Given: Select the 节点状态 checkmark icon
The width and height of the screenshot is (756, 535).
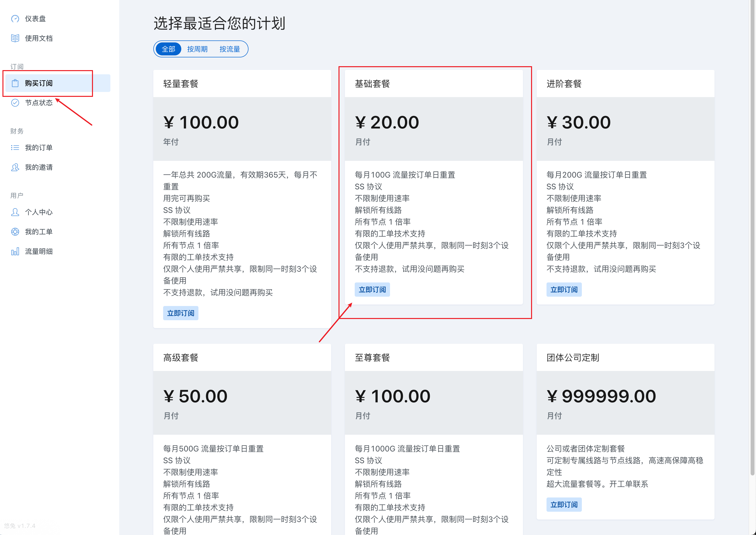Looking at the screenshot, I should [15, 103].
